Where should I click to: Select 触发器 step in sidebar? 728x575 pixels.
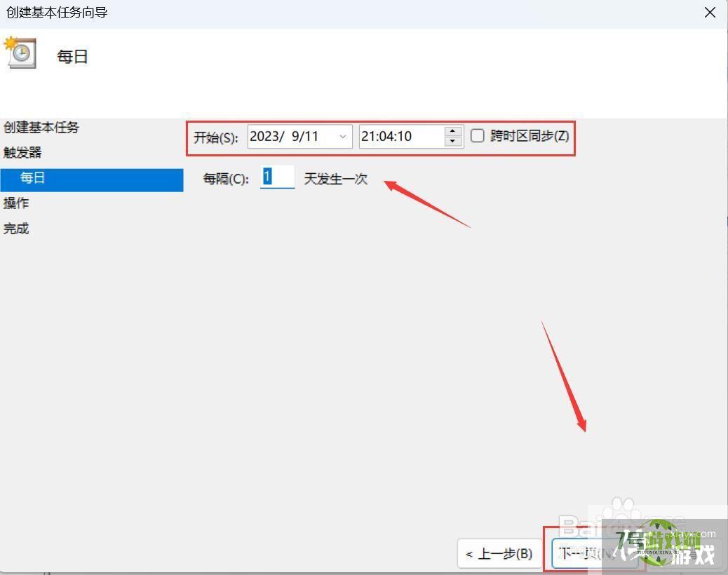point(22,152)
